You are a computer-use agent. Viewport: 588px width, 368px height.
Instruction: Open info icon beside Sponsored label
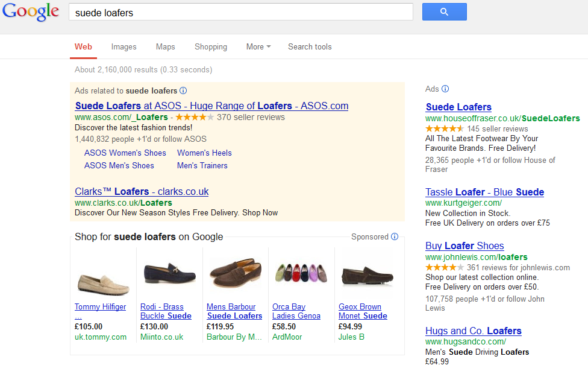tap(395, 236)
